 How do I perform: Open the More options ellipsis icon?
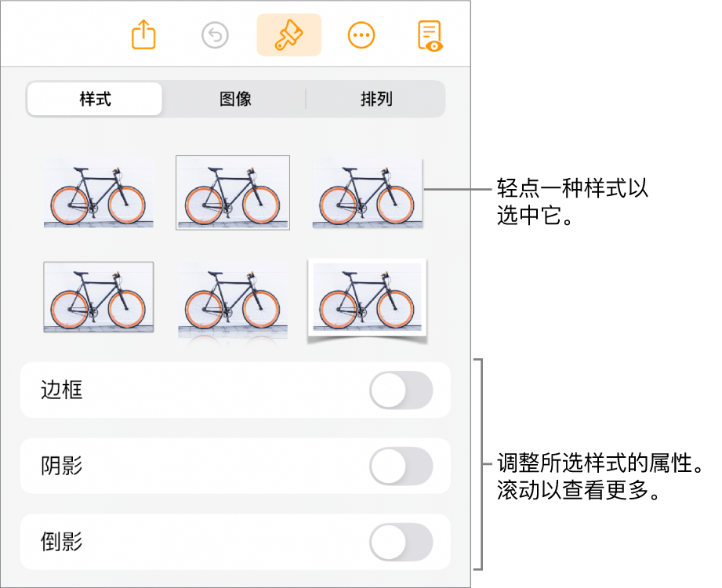pos(361,35)
